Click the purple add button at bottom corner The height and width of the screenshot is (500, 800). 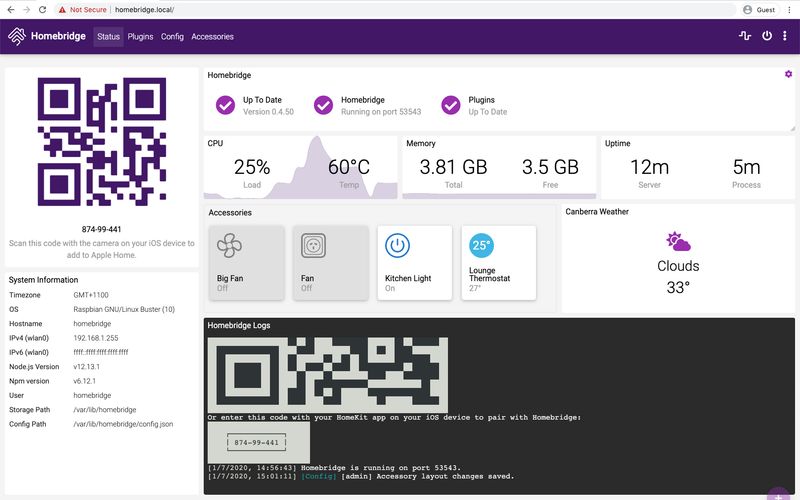(x=779, y=495)
